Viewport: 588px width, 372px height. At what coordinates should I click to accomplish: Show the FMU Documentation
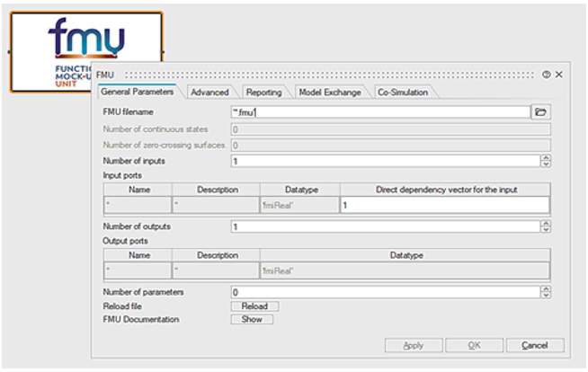pyautogui.click(x=251, y=319)
